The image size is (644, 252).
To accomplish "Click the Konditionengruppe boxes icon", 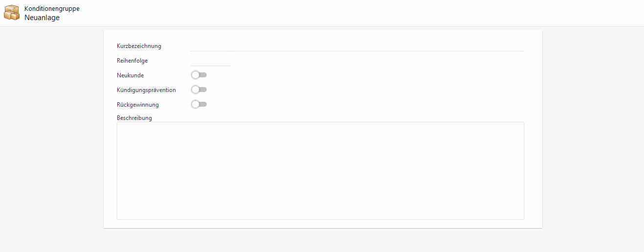I will (x=12, y=13).
